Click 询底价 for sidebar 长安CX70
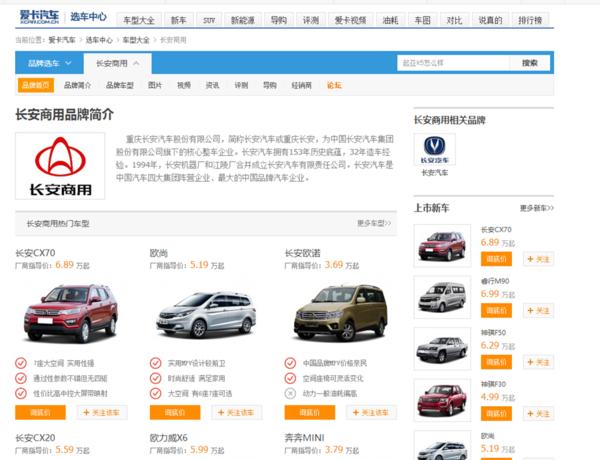This screenshot has width=600, height=460. (496, 259)
